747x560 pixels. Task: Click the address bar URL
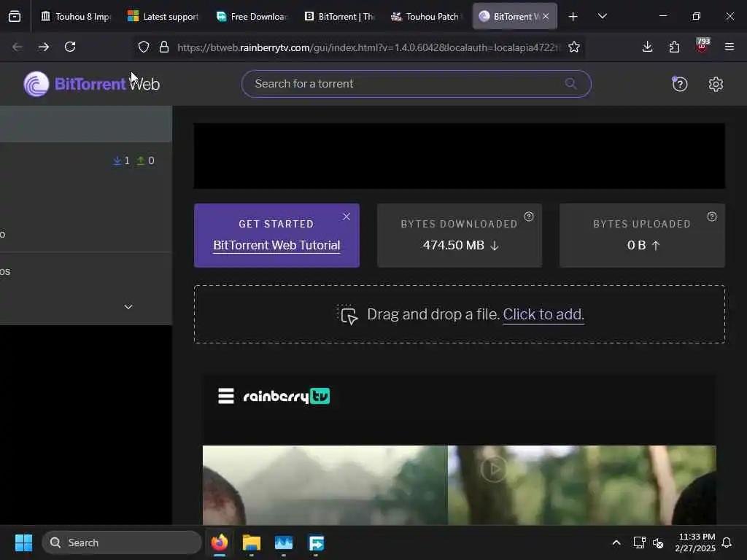368,47
